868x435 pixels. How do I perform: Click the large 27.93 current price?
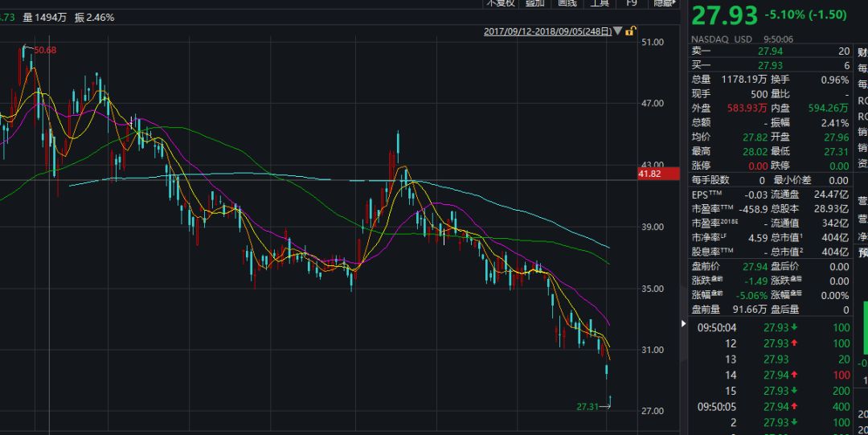point(723,14)
